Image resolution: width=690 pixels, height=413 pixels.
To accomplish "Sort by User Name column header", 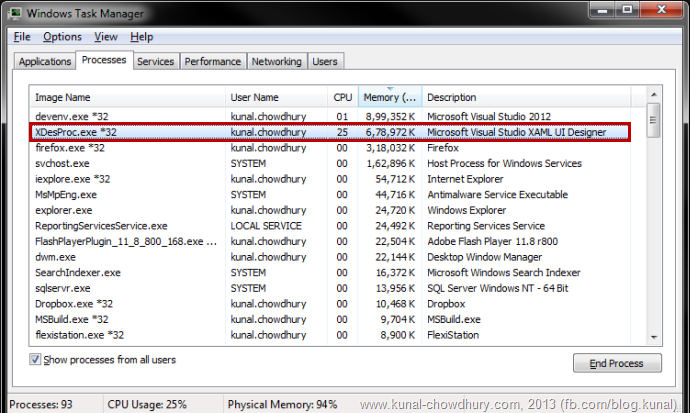I will point(276,97).
